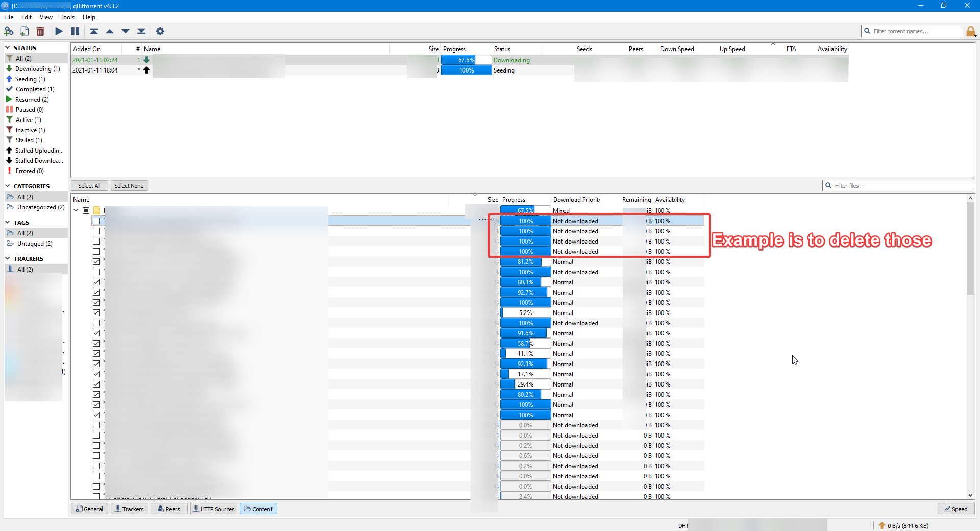Select the Delete torrent trash icon
Image resolution: width=980 pixels, height=531 pixels.
coord(40,31)
